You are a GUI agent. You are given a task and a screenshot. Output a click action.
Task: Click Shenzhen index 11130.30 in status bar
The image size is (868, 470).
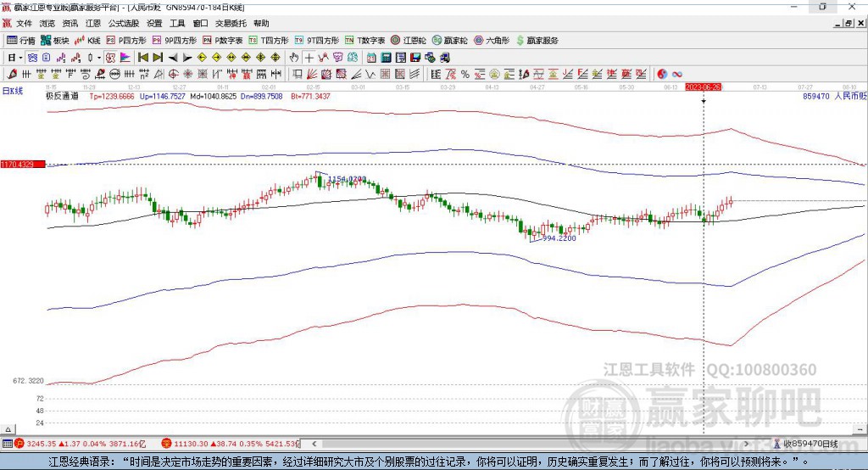(x=191, y=444)
